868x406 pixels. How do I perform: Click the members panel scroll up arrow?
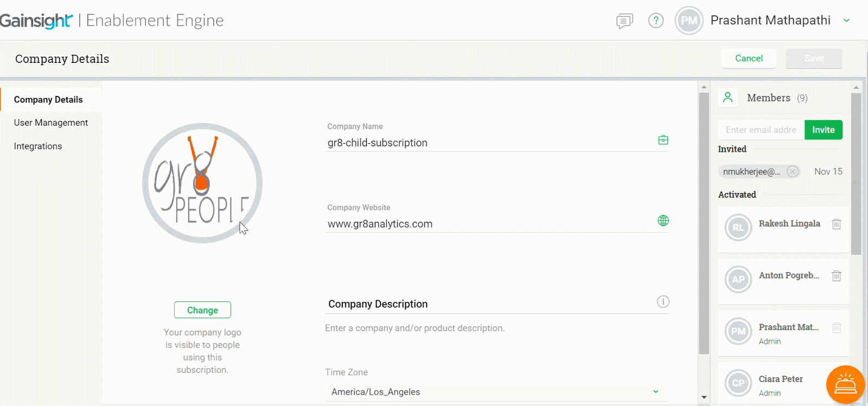point(856,87)
